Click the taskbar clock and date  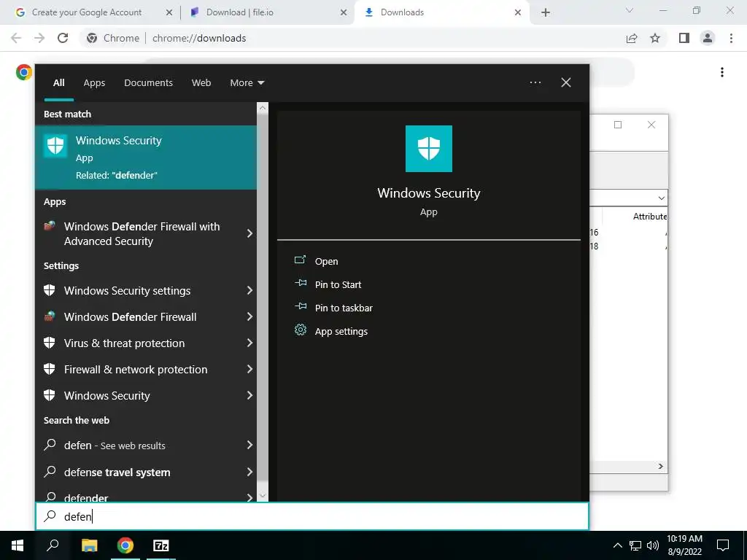684,545
